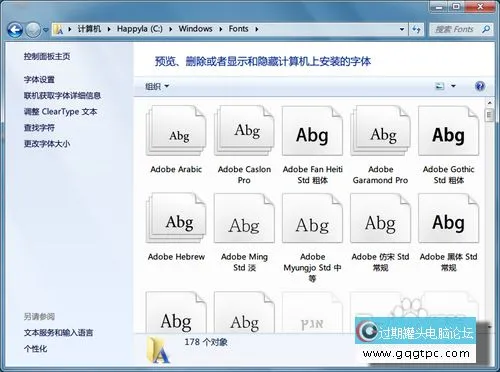The height and width of the screenshot is (372, 500).
Task: Open 调整 ClearType 文本 link
Action: 60,111
